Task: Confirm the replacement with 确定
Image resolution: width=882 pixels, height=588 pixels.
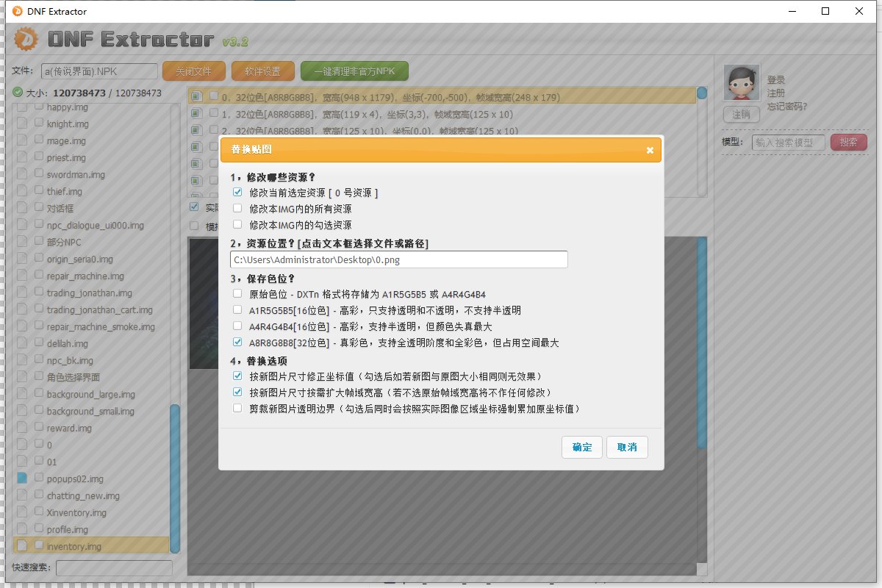Action: point(582,447)
